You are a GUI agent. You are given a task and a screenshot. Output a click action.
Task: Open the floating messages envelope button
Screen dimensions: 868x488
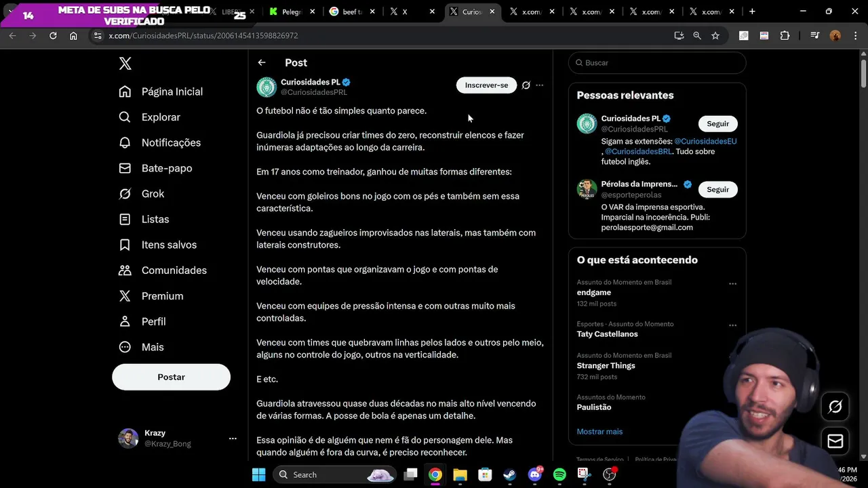coord(835,441)
